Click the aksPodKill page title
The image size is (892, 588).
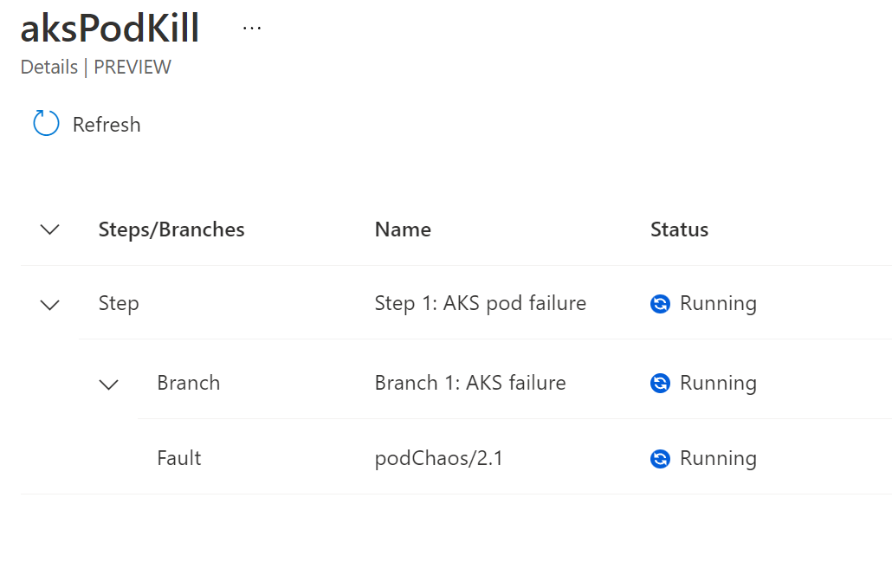(x=110, y=28)
